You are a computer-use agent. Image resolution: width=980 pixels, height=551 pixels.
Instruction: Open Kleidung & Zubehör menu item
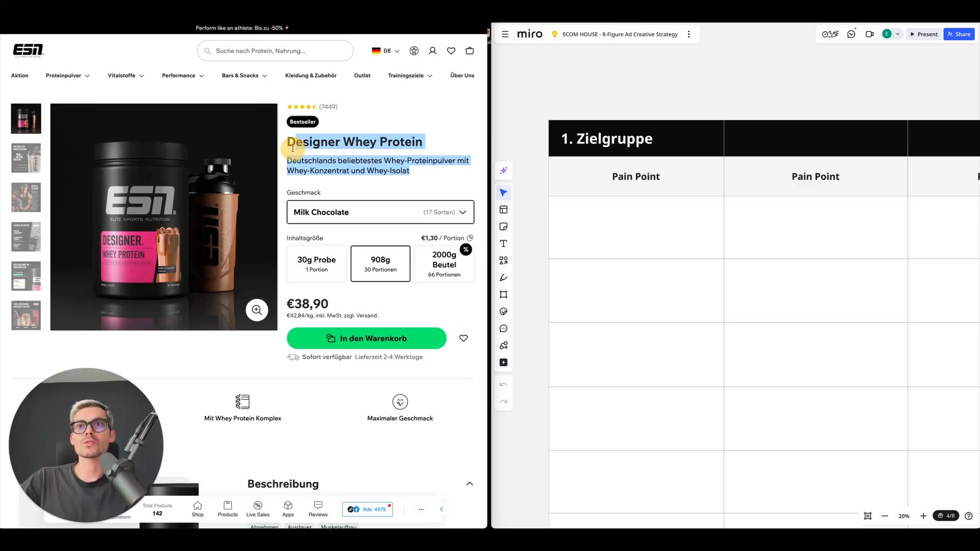(x=310, y=76)
